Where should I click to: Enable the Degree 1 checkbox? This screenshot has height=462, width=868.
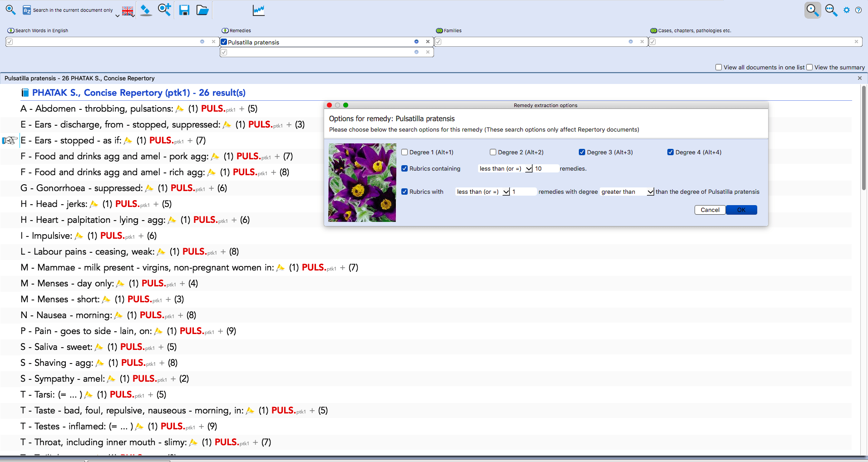point(404,152)
